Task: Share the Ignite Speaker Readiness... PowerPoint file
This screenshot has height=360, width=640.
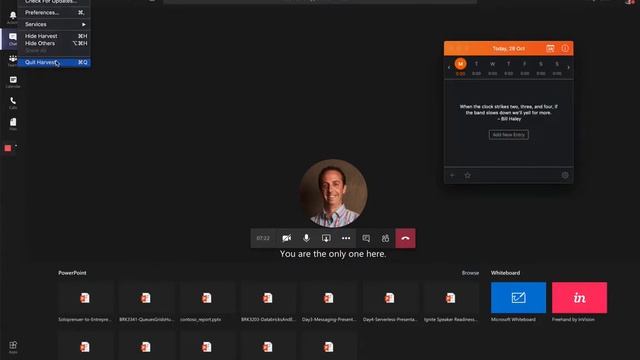Action: coord(451,302)
